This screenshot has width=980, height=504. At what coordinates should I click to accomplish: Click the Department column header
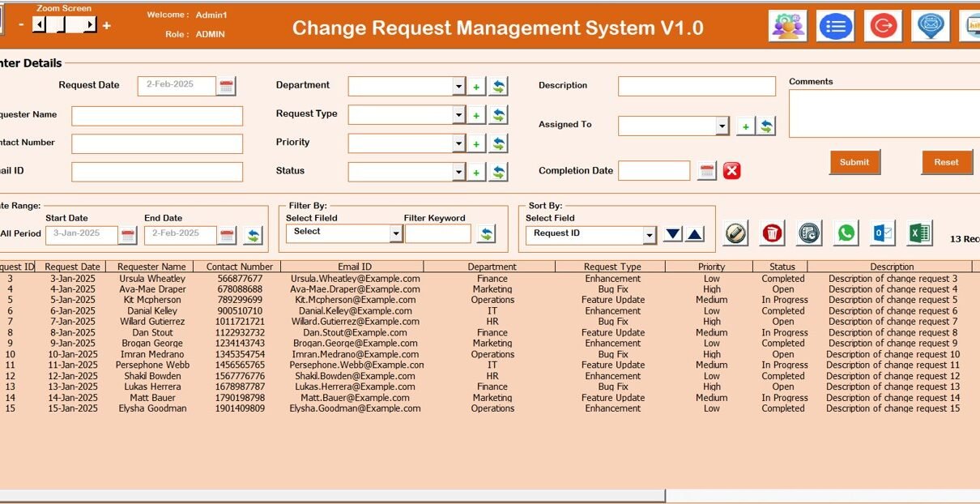[492, 267]
